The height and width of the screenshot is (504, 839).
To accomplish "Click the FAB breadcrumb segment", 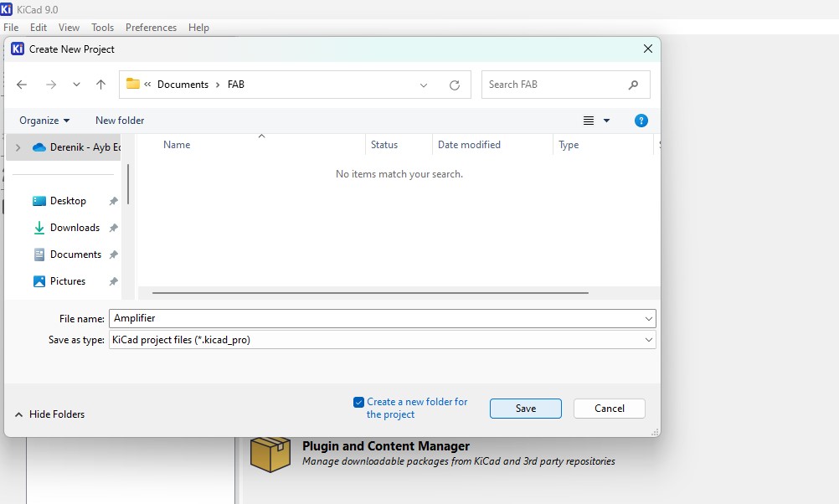I will (236, 85).
